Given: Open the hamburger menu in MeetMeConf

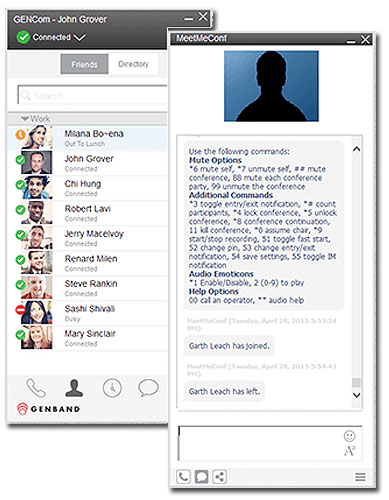Looking at the screenshot, I should [360, 477].
